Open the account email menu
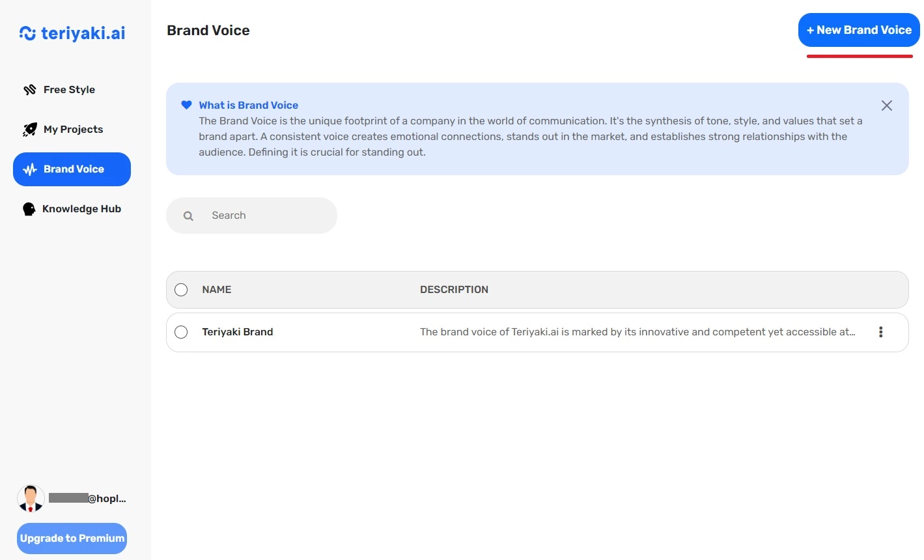924x560 pixels. [87, 499]
